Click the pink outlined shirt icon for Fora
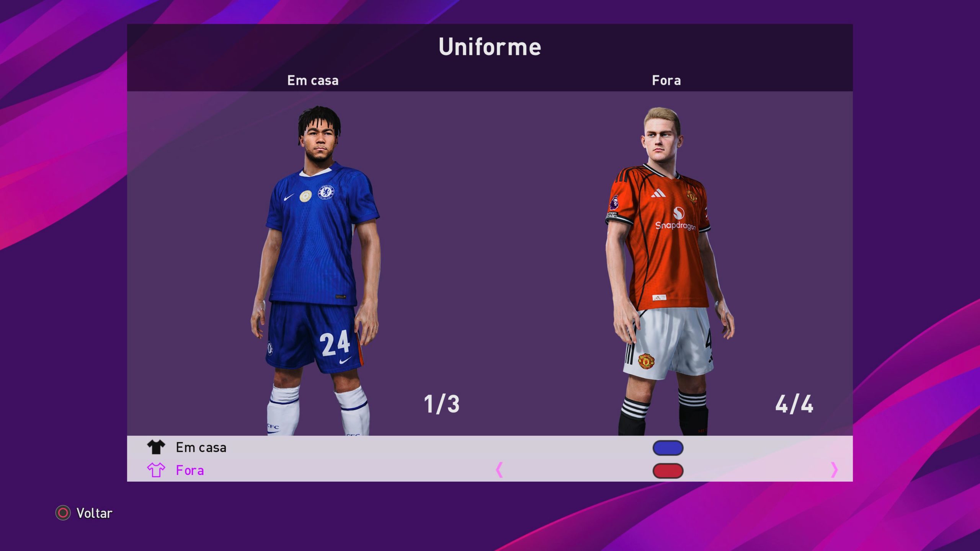This screenshot has width=980, height=551. tap(156, 470)
